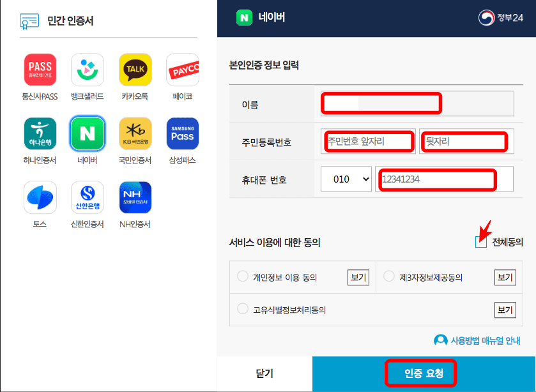
Task: Click the 네이버 title text in header
Action: (x=272, y=17)
